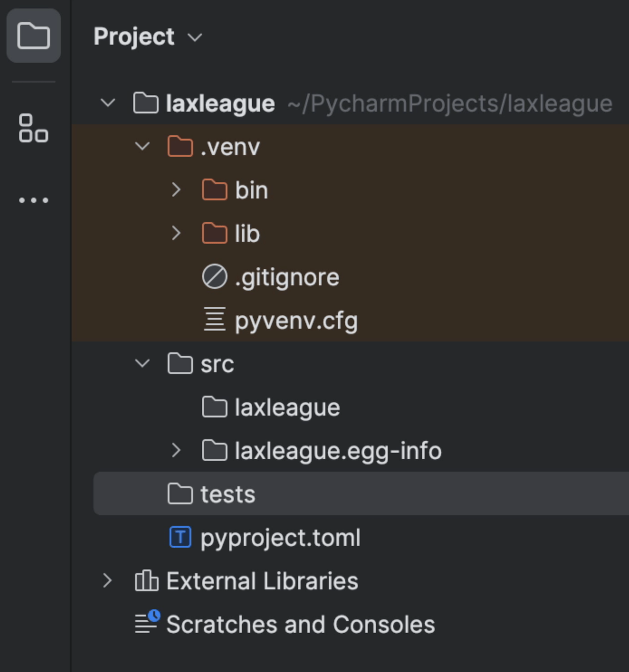
Task: Expand the laxleague.egg-info folder
Action: 177,450
